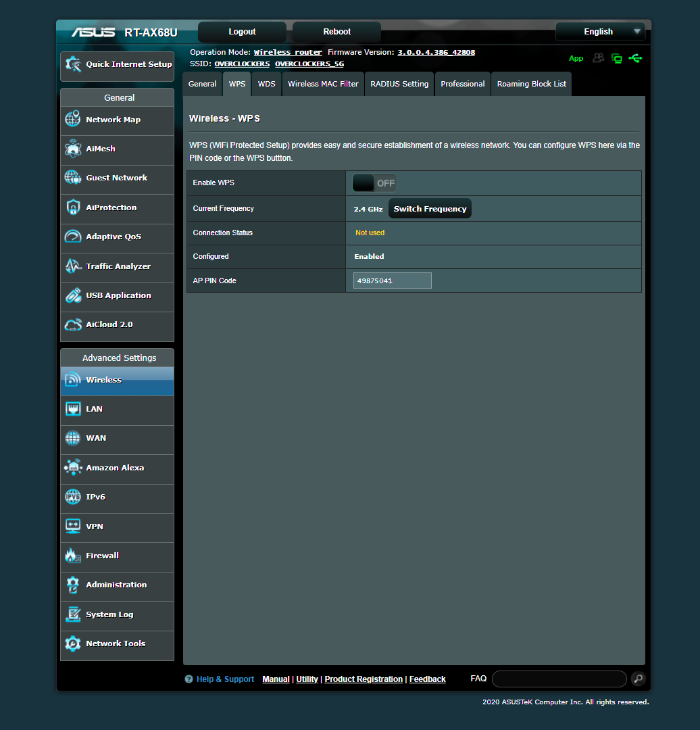Click the green USB status icon

tap(635, 58)
